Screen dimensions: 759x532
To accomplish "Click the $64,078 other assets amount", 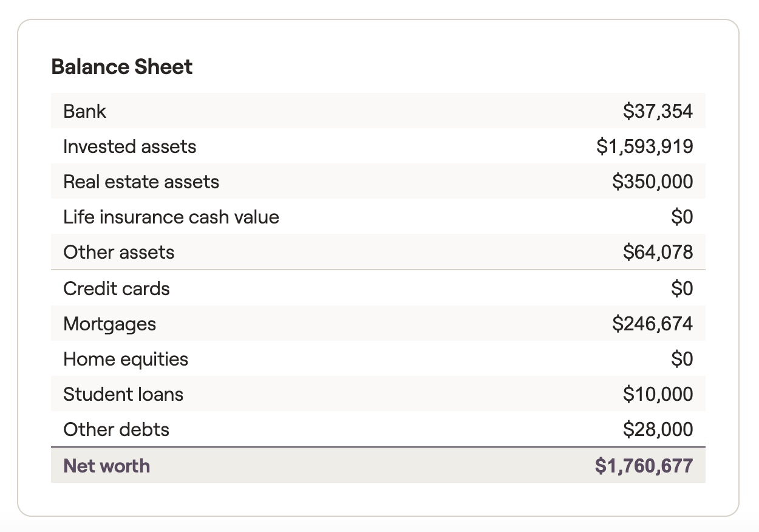I will pyautogui.click(x=658, y=252).
